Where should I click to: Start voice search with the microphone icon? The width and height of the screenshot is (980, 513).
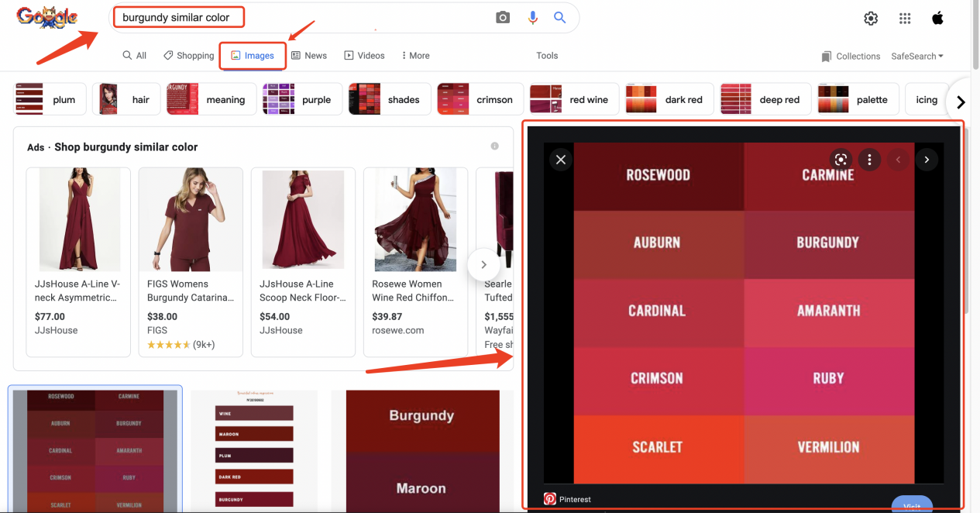coord(532,16)
